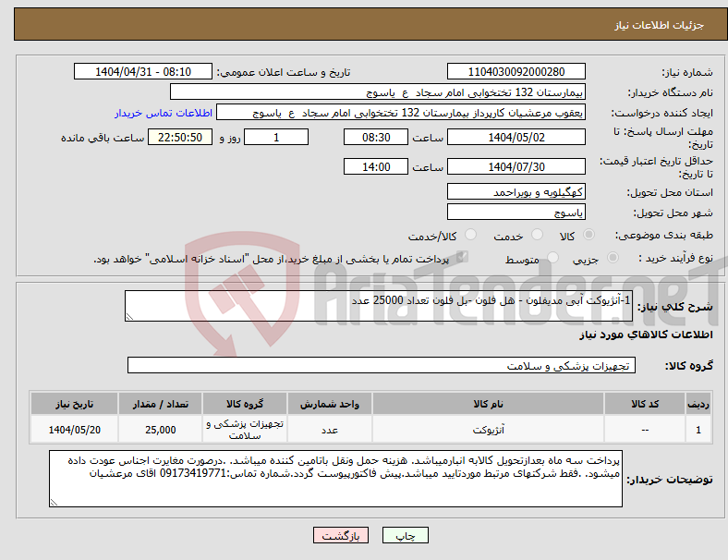This screenshot has height=560, width=728.
Task: Click the deadline time field 08:30
Action: pos(376,137)
